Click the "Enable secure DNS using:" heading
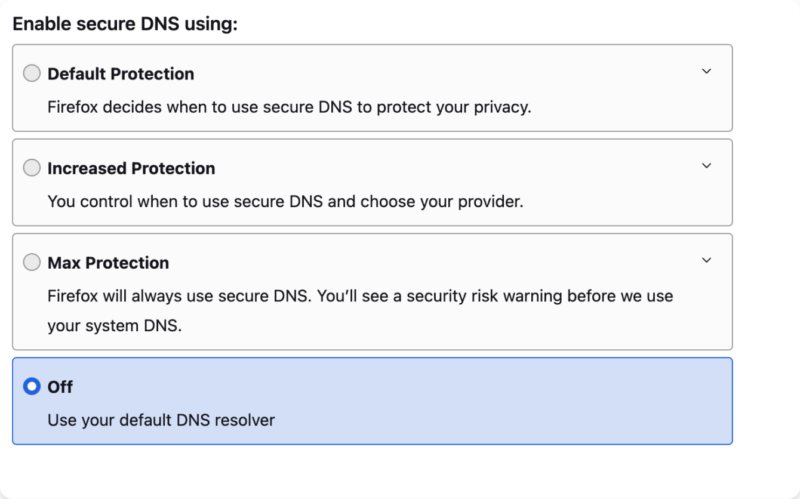 (125, 23)
